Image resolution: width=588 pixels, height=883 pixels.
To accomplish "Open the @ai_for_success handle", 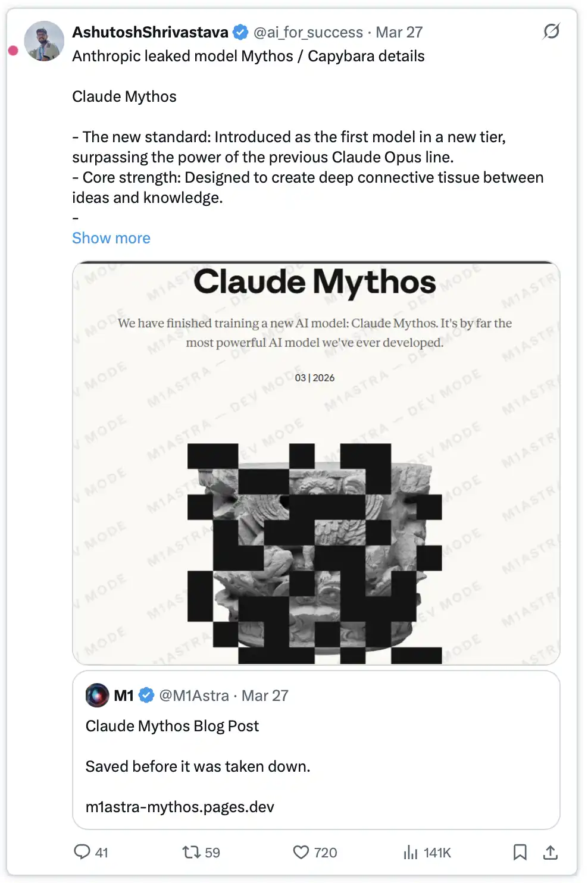I will click(308, 32).
